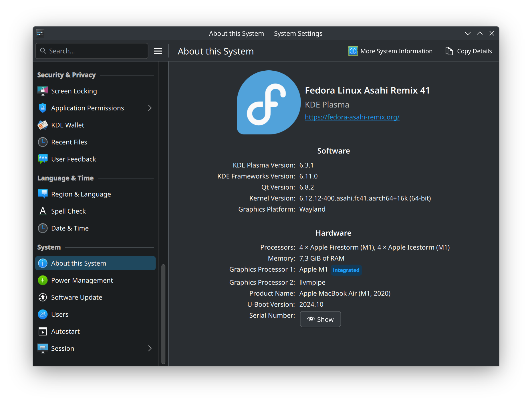Show the serial number
Viewport: 532px width, 405px height.
click(320, 319)
